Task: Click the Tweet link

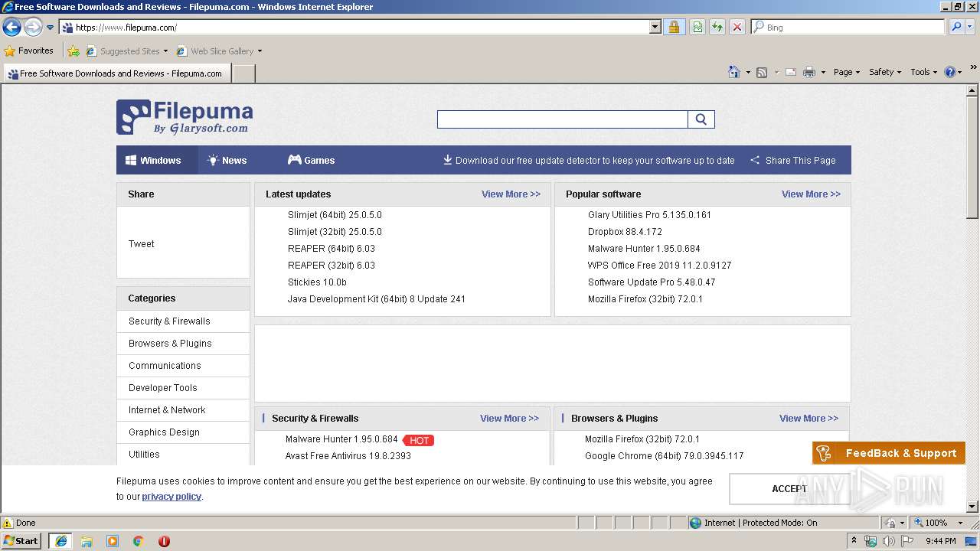Action: click(x=142, y=243)
